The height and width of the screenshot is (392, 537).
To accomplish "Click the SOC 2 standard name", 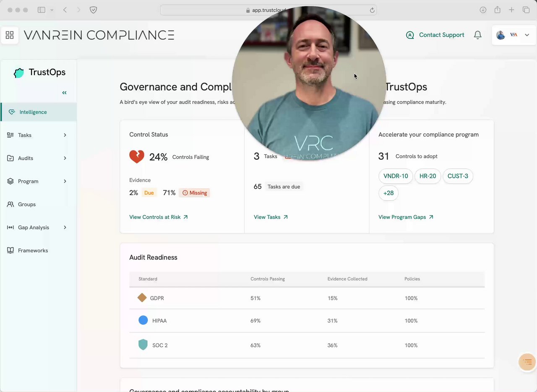I will coord(160,345).
